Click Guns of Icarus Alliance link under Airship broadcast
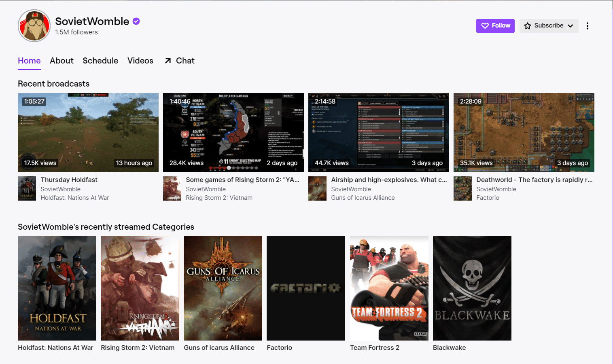 363,198
